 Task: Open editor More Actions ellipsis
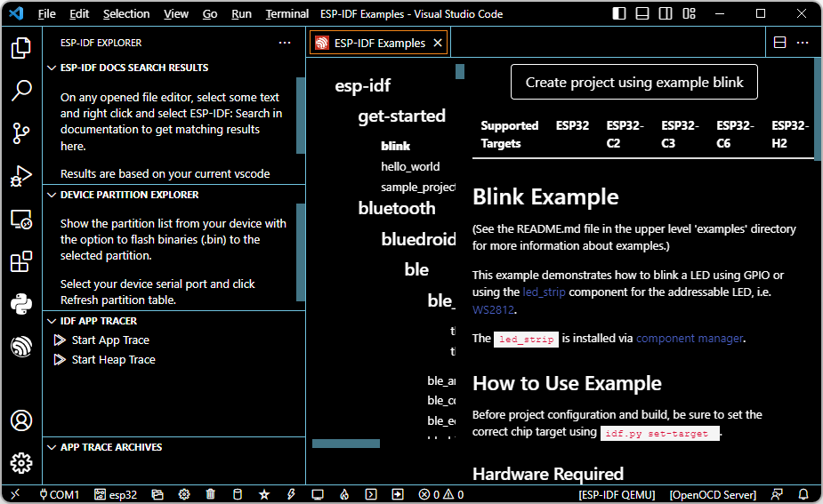803,43
